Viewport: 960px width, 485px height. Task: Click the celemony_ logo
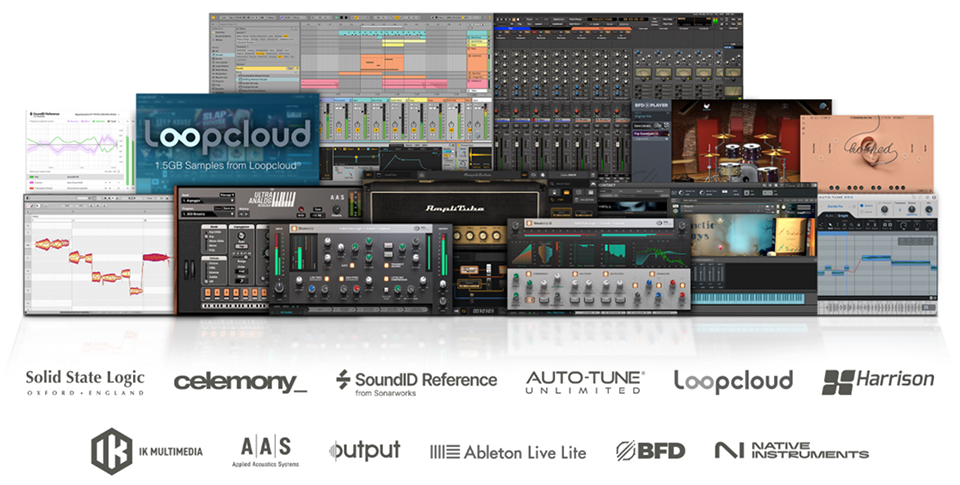coord(240,382)
